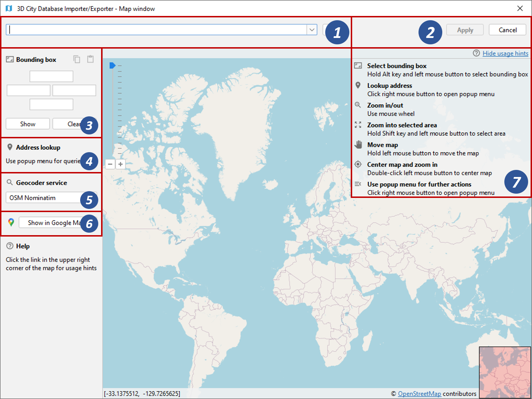
Task: Click the Move map hand icon
Action: pos(358,145)
